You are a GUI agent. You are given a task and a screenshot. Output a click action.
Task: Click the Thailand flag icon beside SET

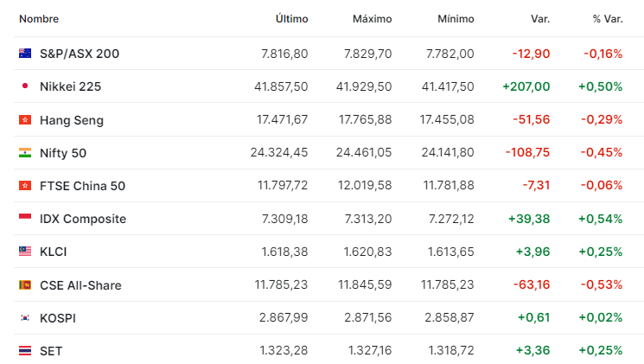click(25, 351)
